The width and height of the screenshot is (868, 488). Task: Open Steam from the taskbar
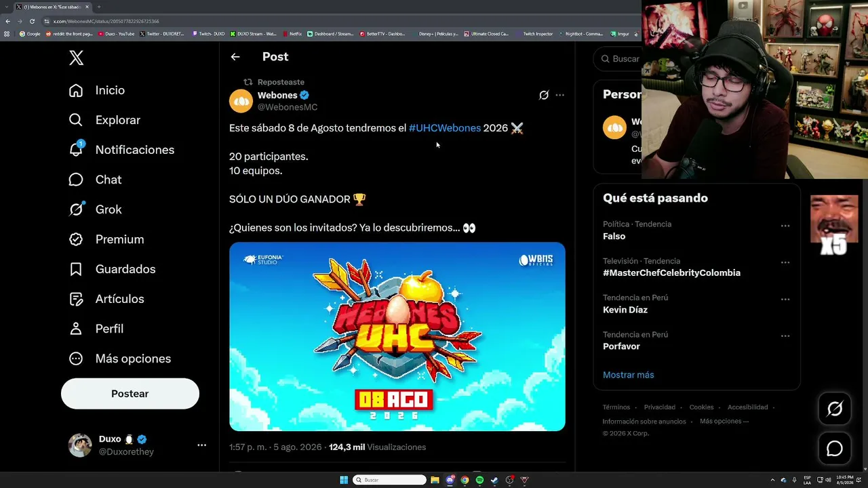point(494,480)
